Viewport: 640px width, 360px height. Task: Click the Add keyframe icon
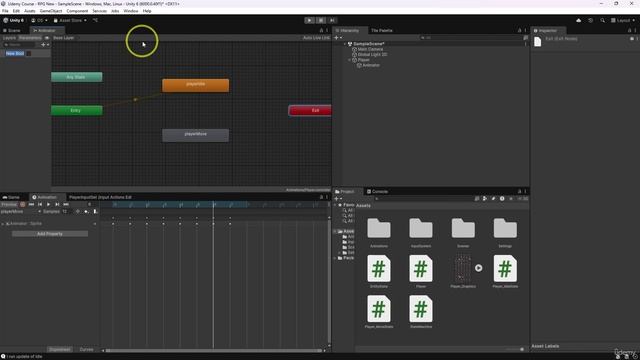(86, 211)
